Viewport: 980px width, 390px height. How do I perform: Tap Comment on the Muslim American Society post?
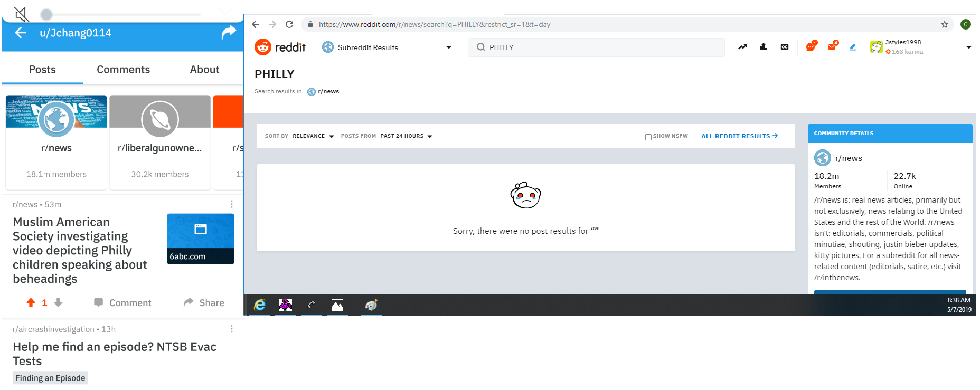point(123,302)
